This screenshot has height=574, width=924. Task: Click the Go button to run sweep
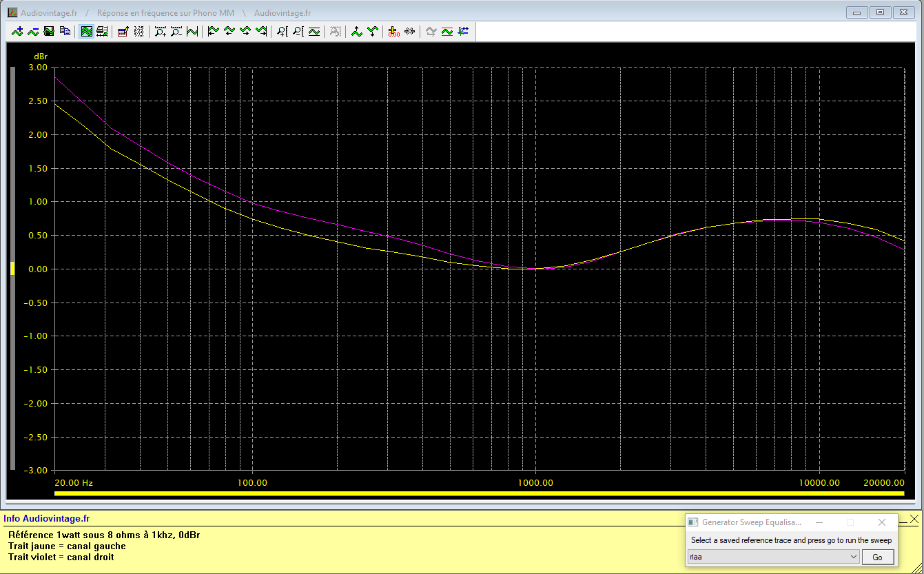point(877,557)
